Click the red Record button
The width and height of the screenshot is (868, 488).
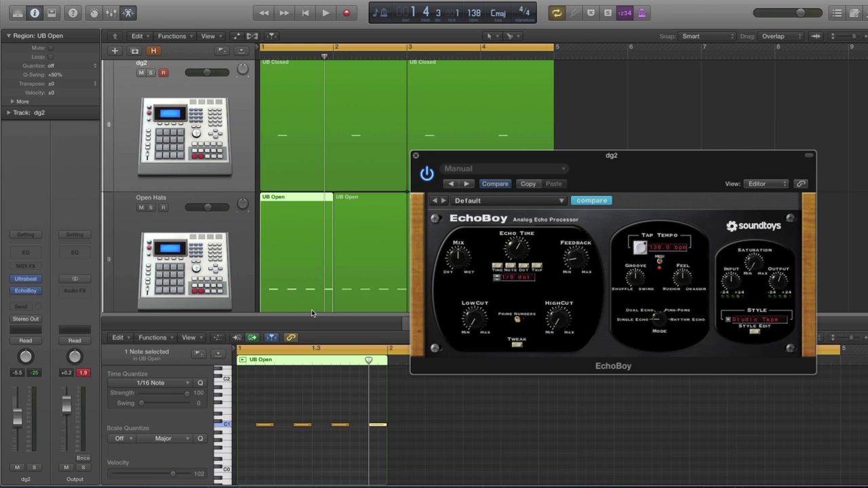point(347,13)
